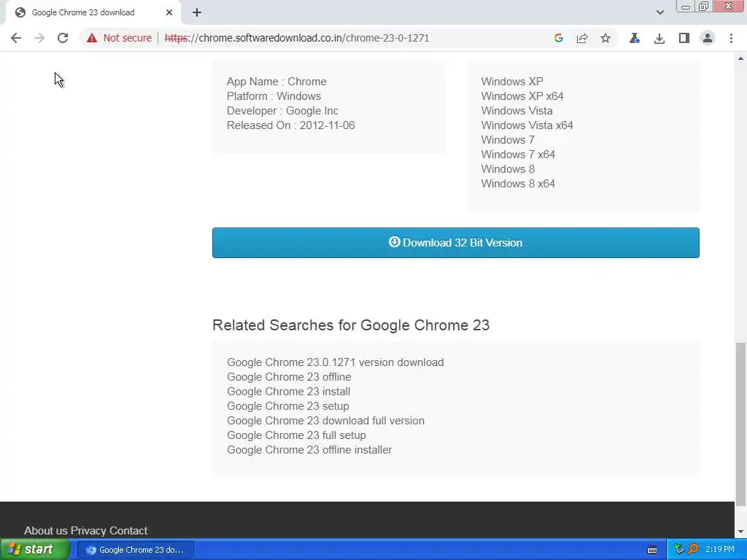Open the Privacy footer link
Viewport: 747px width, 560px height.
tap(88, 531)
